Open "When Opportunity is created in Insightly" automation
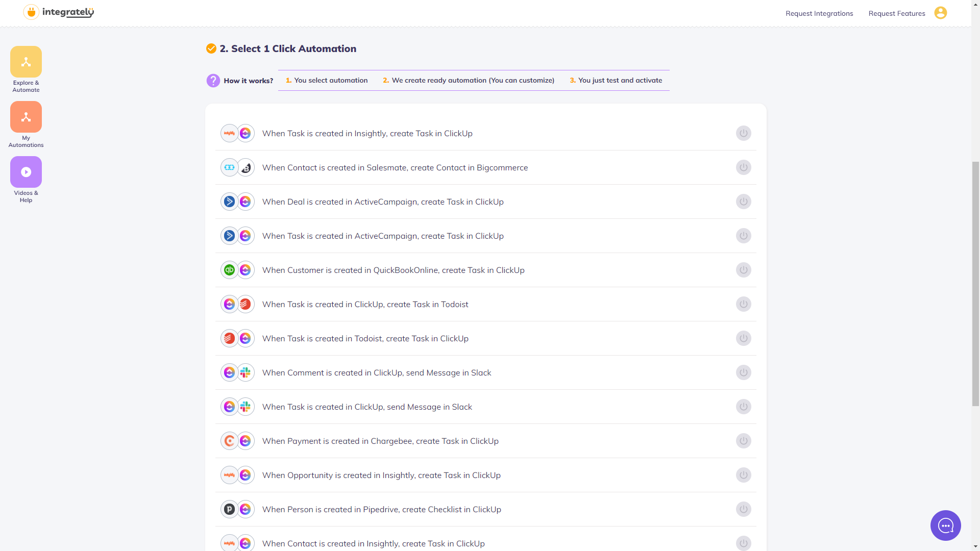 point(381,475)
